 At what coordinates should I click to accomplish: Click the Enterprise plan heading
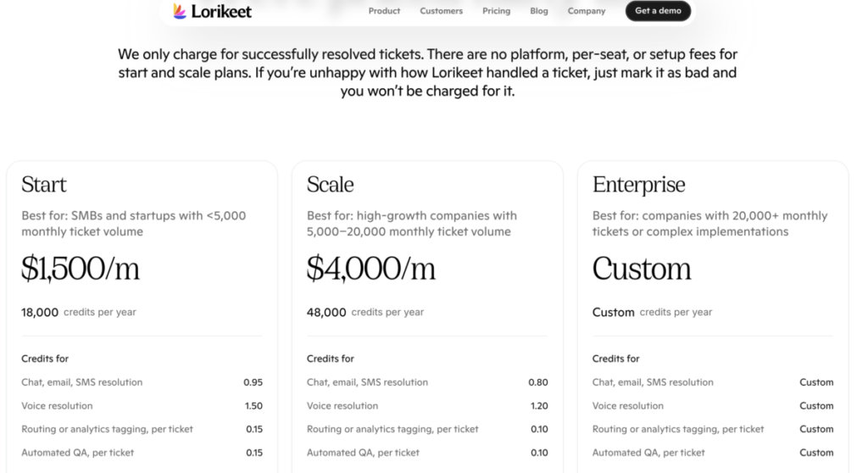[639, 185]
